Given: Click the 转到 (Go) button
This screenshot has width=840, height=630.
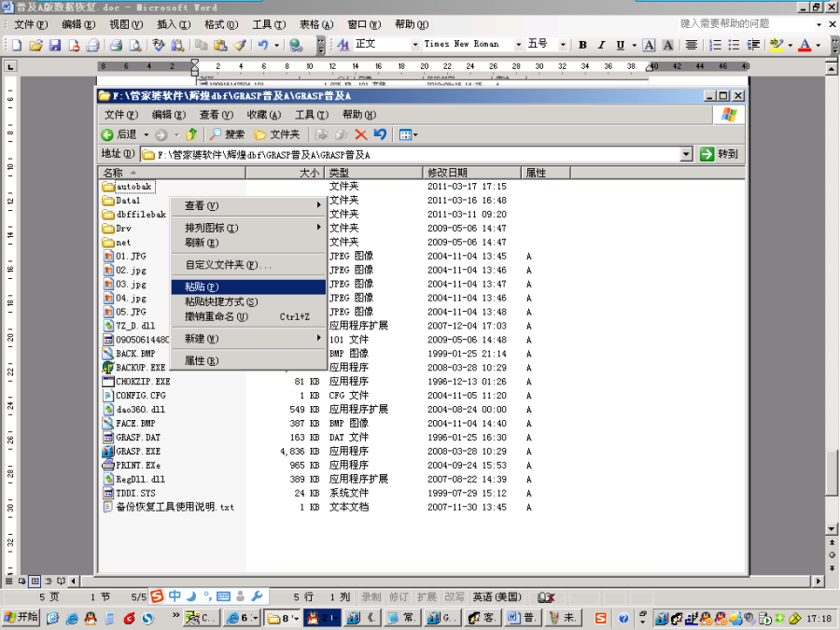Looking at the screenshot, I should tap(720, 154).
